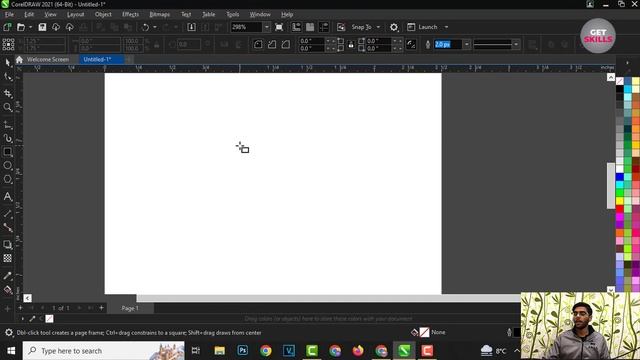Screen dimensions: 640x360
Task: Click the outline width input field
Action: (x=448, y=44)
